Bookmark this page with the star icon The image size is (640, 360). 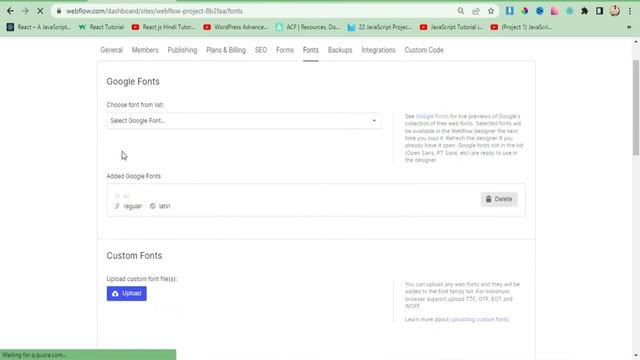491,11
